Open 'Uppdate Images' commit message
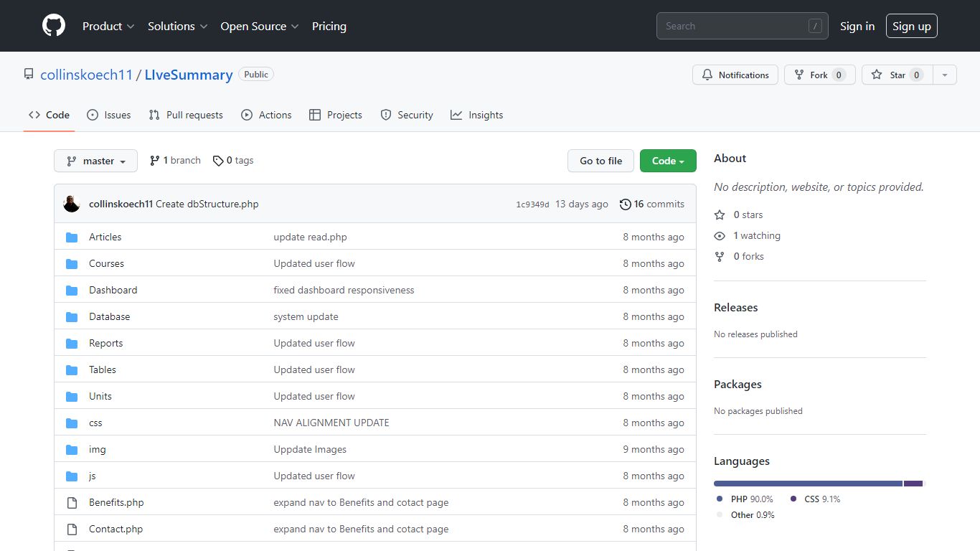 coord(310,449)
